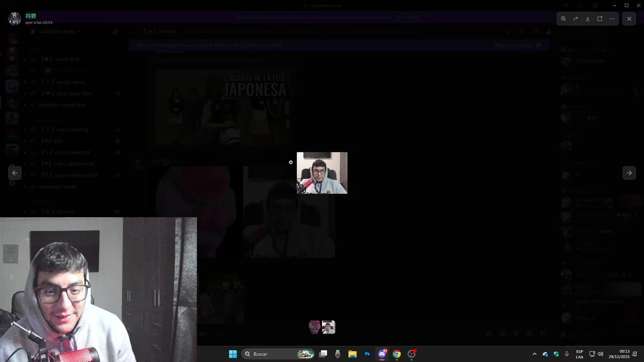Maximize the Discord window
Image resolution: width=644 pixels, height=362 pixels.
click(626, 5)
